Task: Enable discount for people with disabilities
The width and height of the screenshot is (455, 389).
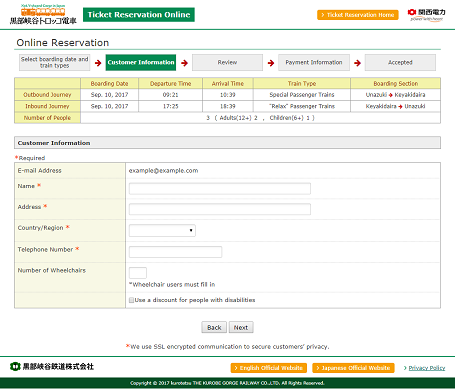Action: coord(131,300)
